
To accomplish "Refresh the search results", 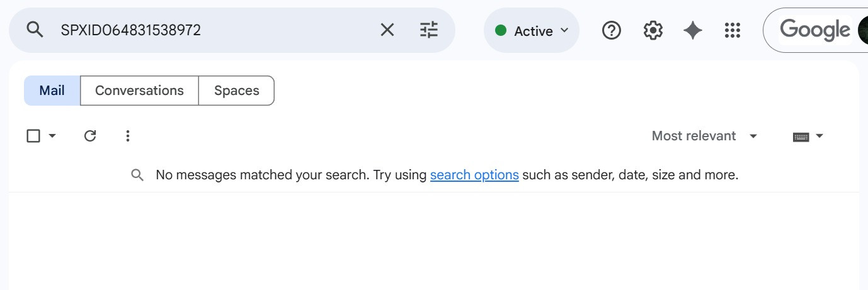I will pyautogui.click(x=90, y=136).
